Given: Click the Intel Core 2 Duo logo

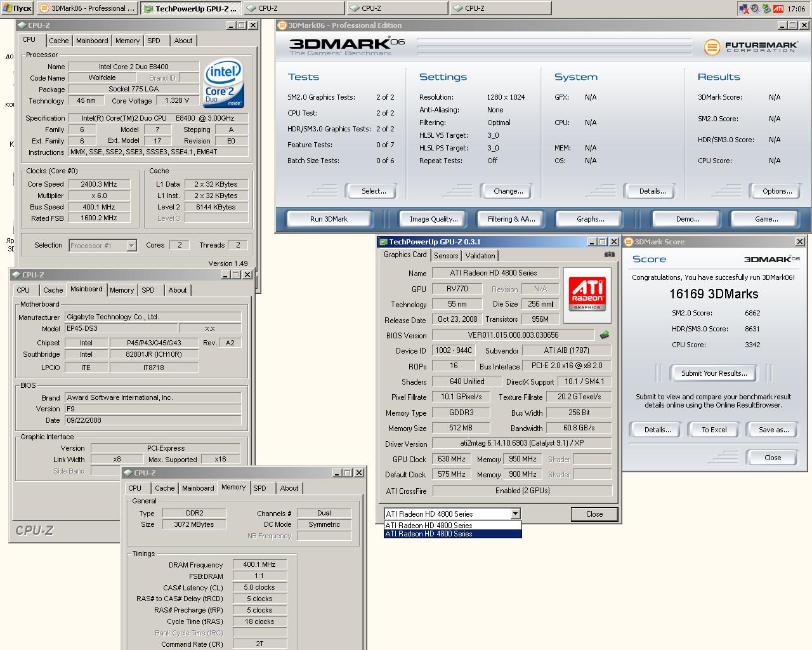Looking at the screenshot, I should click(x=223, y=84).
